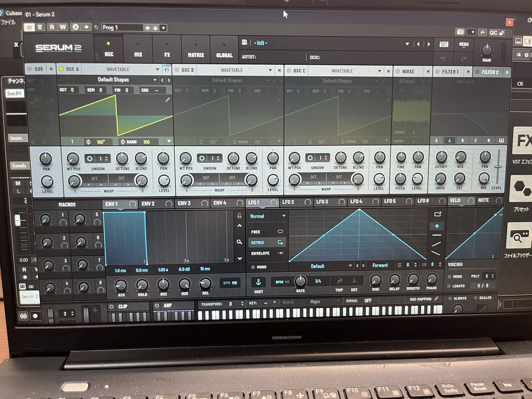Select the FREE LFO trigger mode

click(x=267, y=231)
